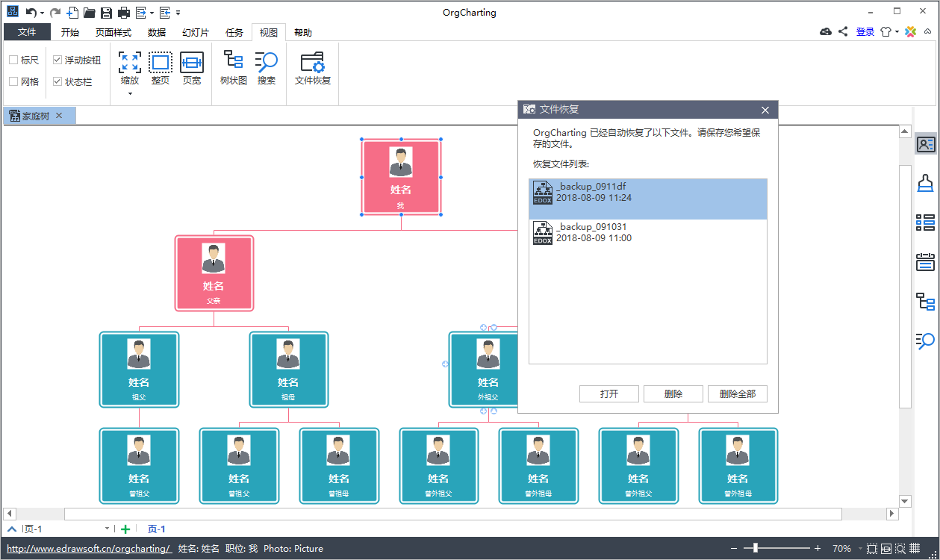Screen dimensions: 940x560
Task: Collapse the ribbon with the chevron
Action: 928,31
